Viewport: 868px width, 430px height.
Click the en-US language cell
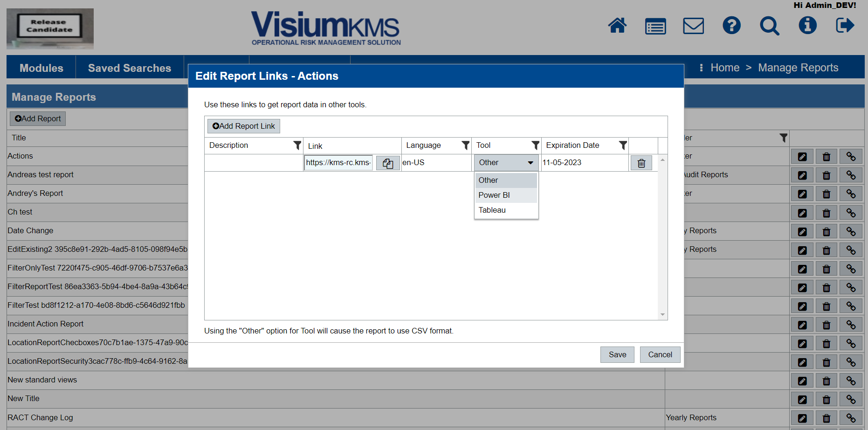pyautogui.click(x=436, y=163)
